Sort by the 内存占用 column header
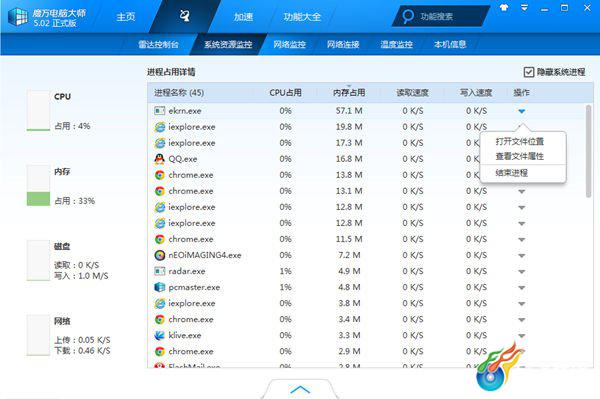 [x=349, y=93]
